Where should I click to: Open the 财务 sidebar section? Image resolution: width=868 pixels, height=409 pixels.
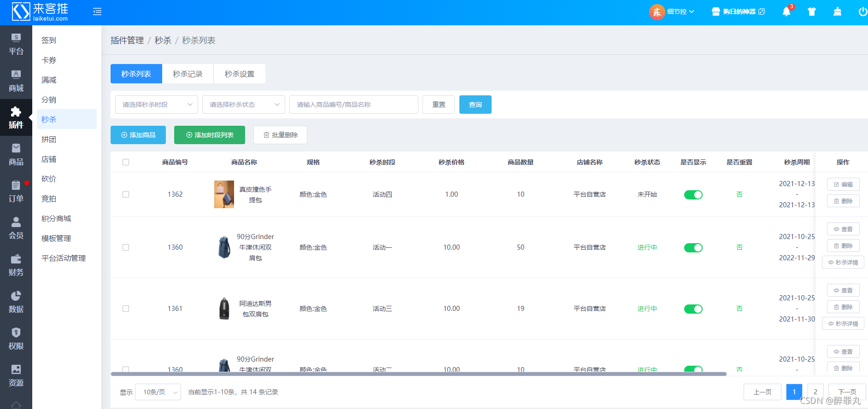tap(16, 265)
